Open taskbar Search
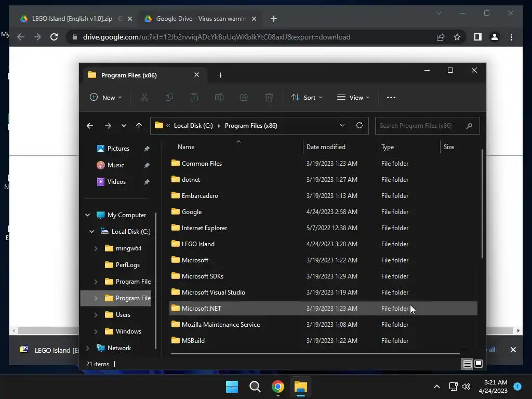This screenshot has height=399, width=532. (x=255, y=387)
